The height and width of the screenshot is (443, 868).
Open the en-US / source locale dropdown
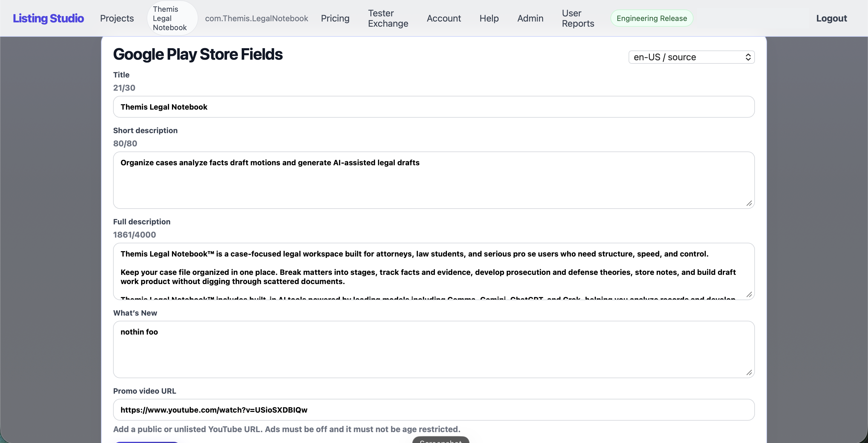pyautogui.click(x=691, y=57)
